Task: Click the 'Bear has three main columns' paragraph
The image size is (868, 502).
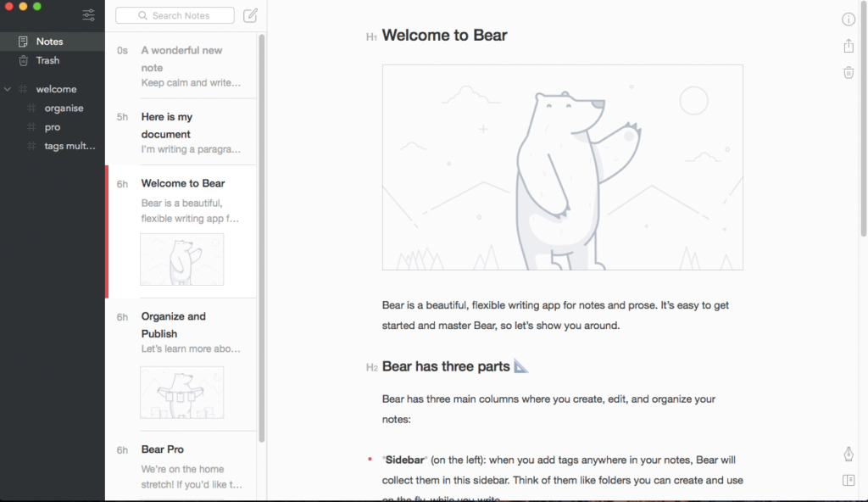Action: (x=548, y=409)
